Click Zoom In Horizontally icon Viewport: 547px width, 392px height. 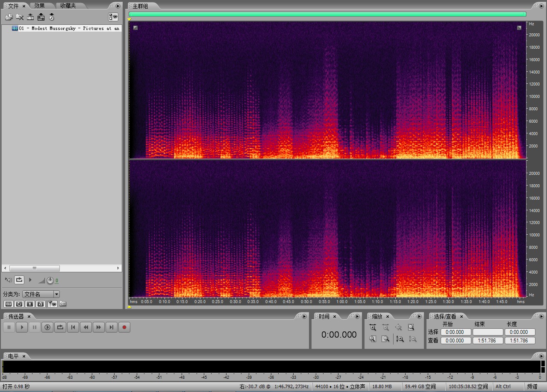point(373,327)
